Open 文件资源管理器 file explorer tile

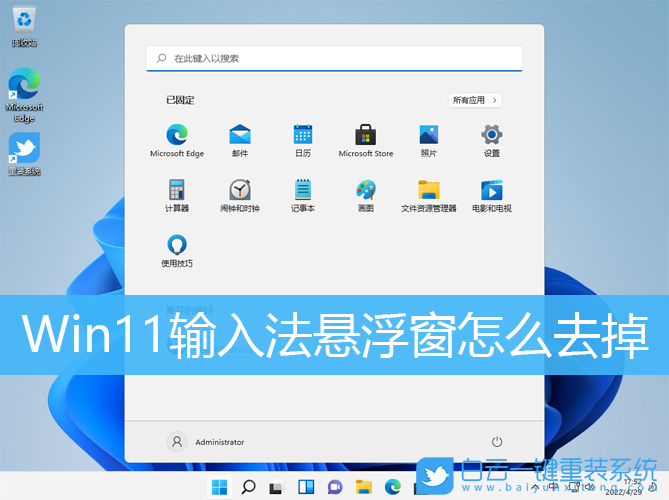tap(429, 195)
